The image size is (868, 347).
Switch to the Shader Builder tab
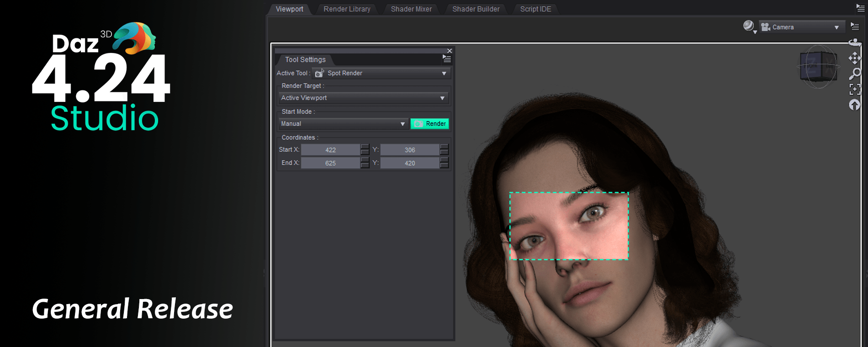pos(476,9)
